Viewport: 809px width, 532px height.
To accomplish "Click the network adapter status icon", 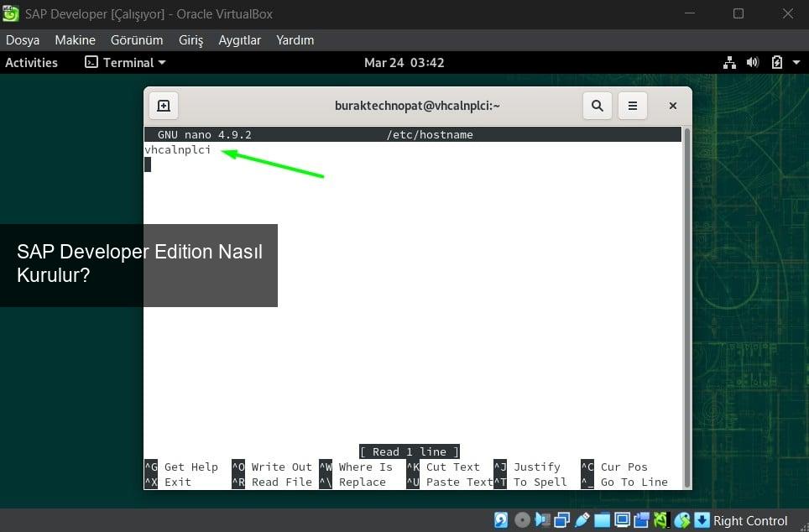I will tap(561, 520).
